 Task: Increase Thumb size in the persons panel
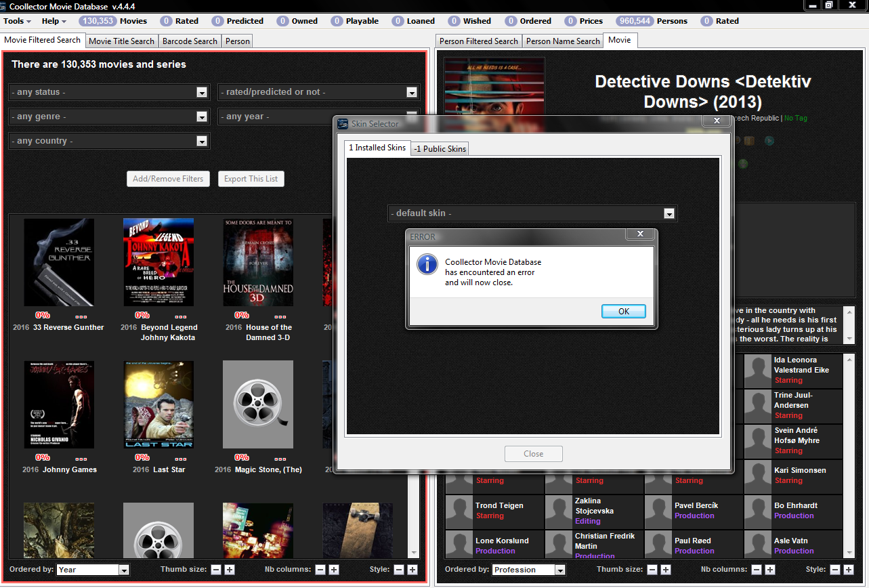(x=666, y=570)
